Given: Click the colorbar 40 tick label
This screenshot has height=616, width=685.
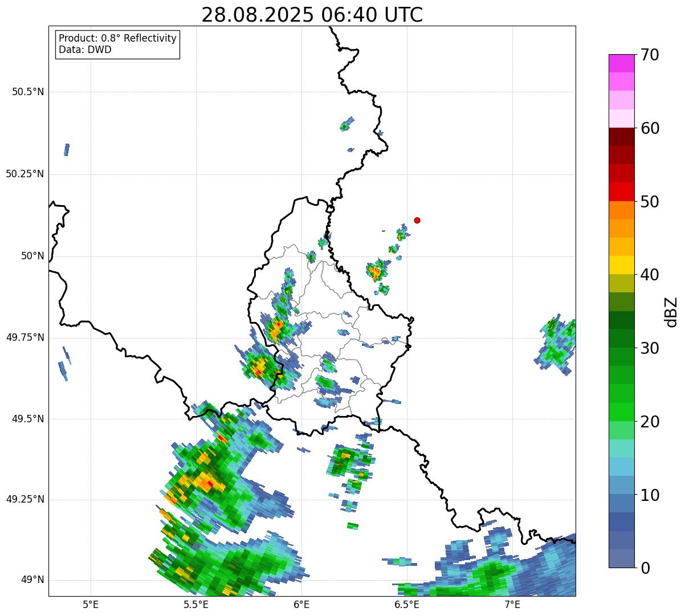Looking at the screenshot, I should pos(650,275).
